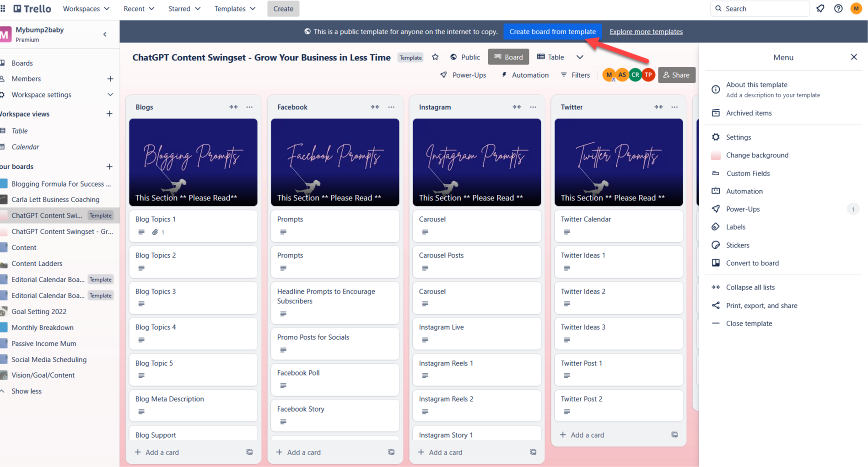The height and width of the screenshot is (467, 868).
Task: Collapse the Twitter list
Action: pyautogui.click(x=658, y=107)
